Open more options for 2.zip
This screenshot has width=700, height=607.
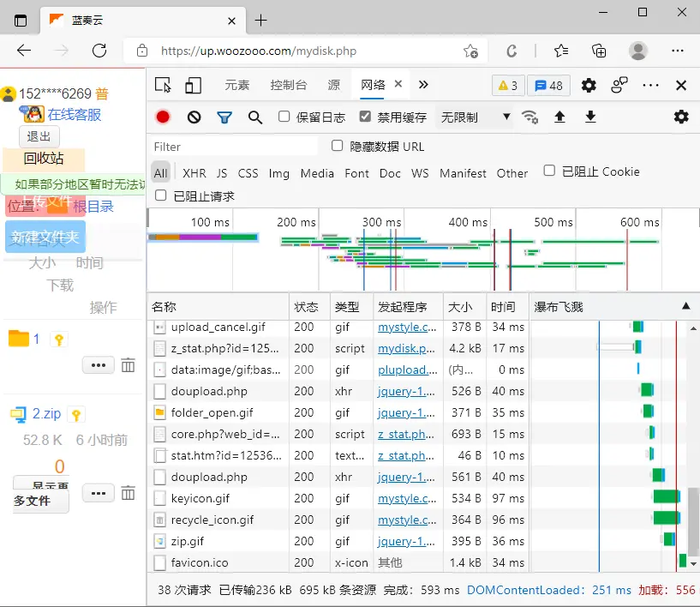99,493
